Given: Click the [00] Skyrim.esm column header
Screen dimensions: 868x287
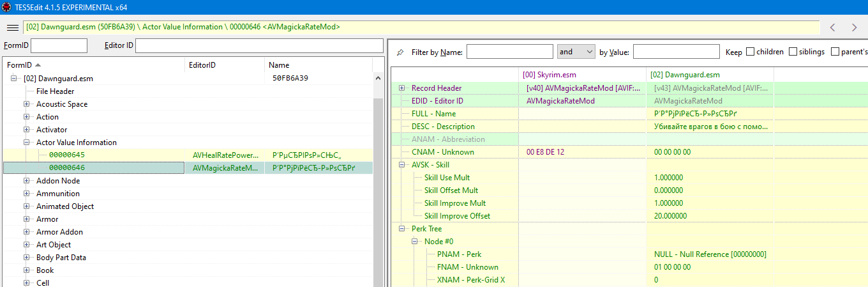Looking at the screenshot, I should click(x=582, y=75).
